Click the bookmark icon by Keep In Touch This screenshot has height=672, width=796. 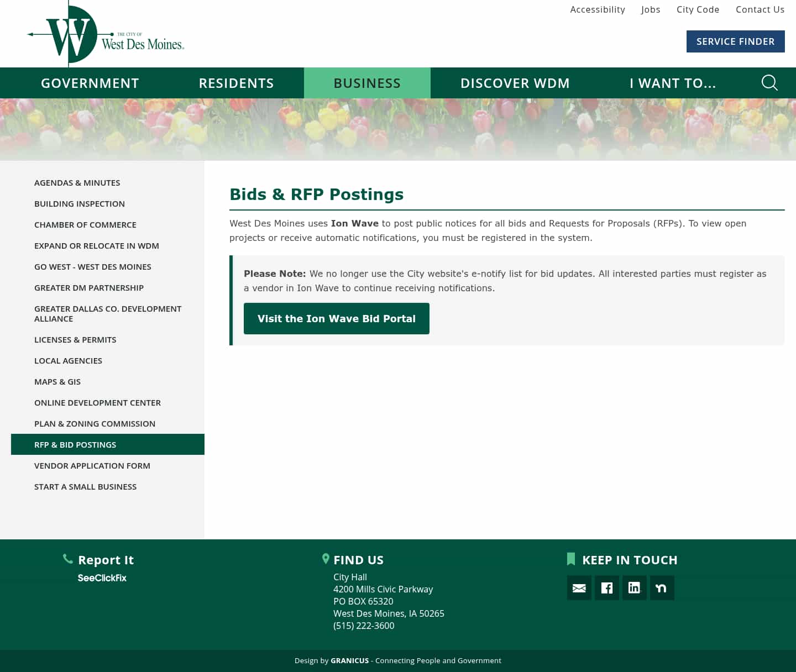point(570,559)
